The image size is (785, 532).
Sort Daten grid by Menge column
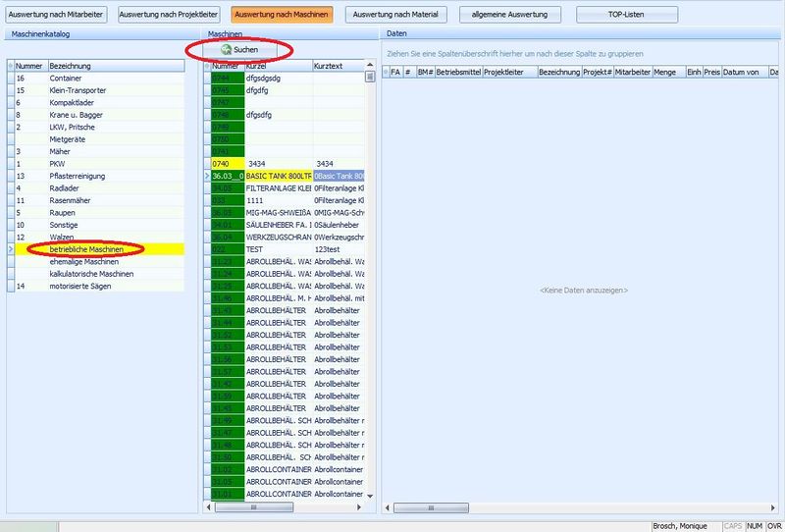(x=669, y=72)
